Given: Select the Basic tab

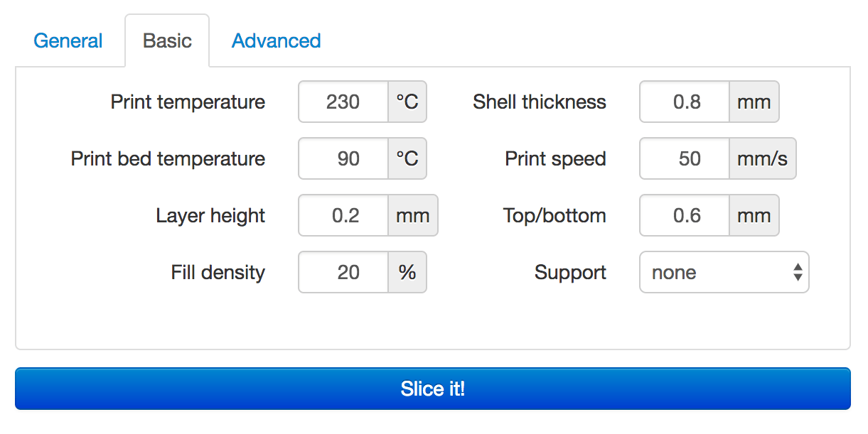Looking at the screenshot, I should tap(167, 40).
